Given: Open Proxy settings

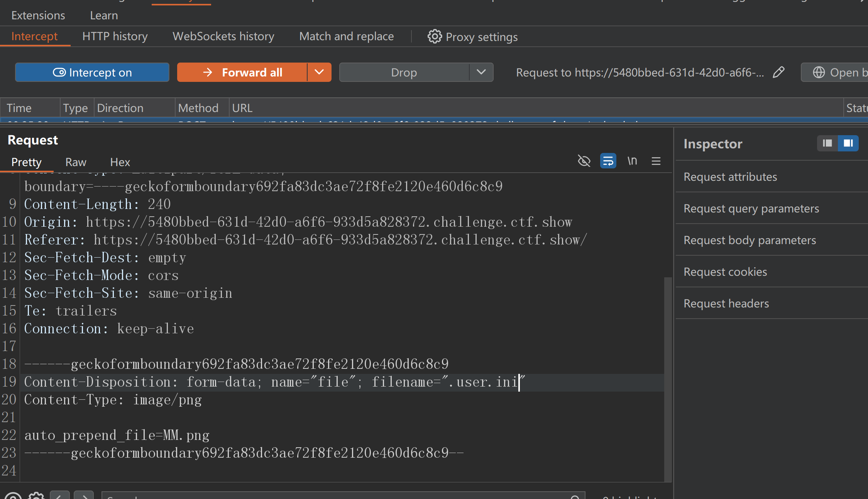Looking at the screenshot, I should click(473, 37).
